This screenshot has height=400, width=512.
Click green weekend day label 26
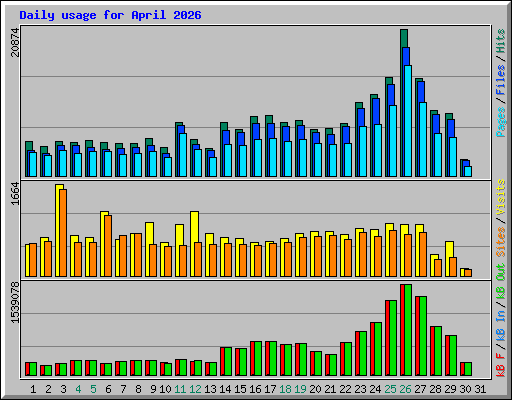click(405, 389)
